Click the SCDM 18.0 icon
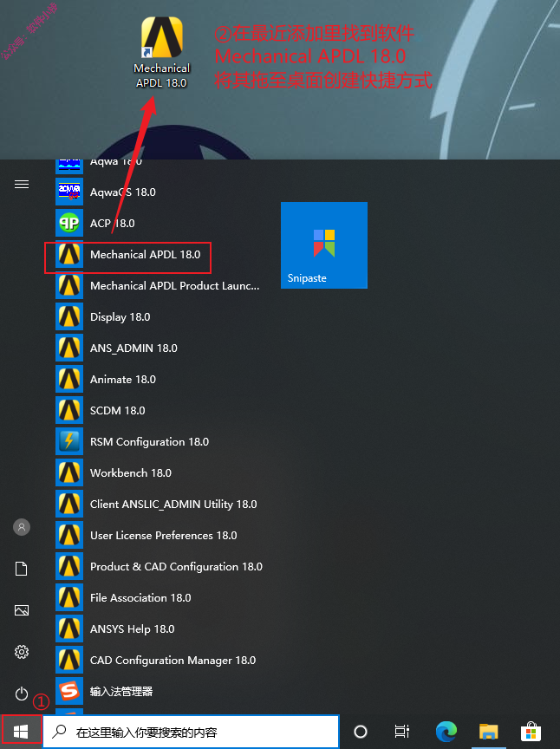This screenshot has width=560, height=749. pyautogui.click(x=69, y=410)
